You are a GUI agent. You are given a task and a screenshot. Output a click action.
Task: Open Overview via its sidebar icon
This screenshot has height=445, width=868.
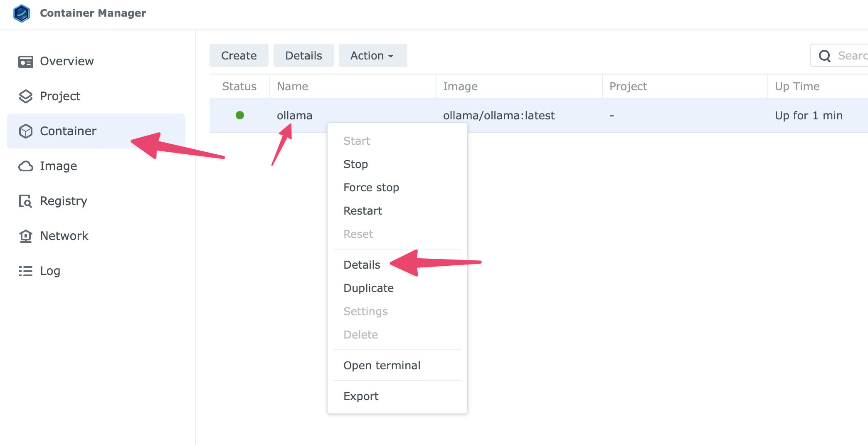[x=26, y=62]
